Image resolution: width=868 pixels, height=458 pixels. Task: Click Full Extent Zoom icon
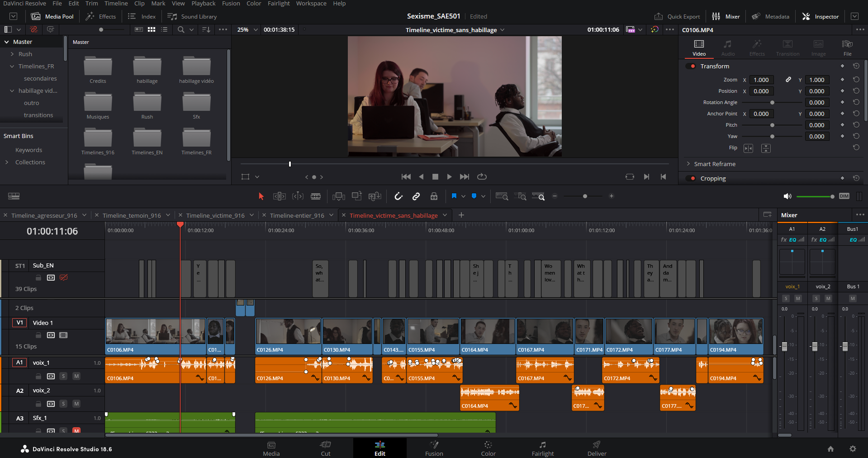click(x=502, y=196)
